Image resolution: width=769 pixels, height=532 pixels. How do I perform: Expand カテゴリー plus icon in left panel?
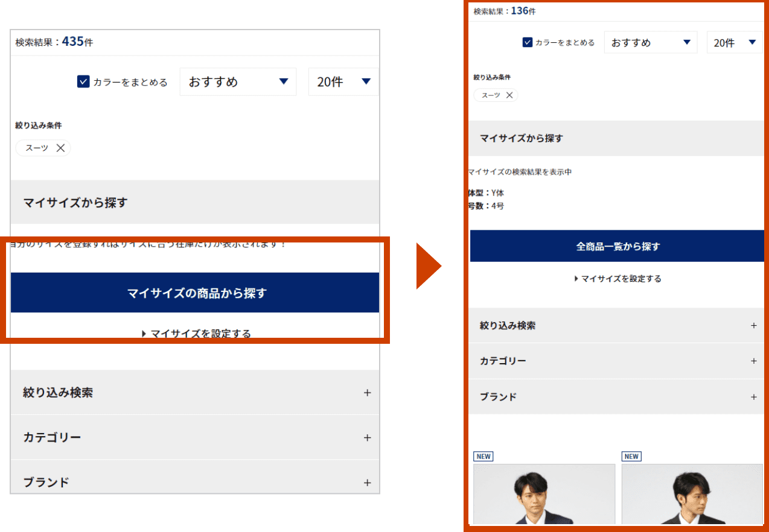pyautogui.click(x=367, y=437)
